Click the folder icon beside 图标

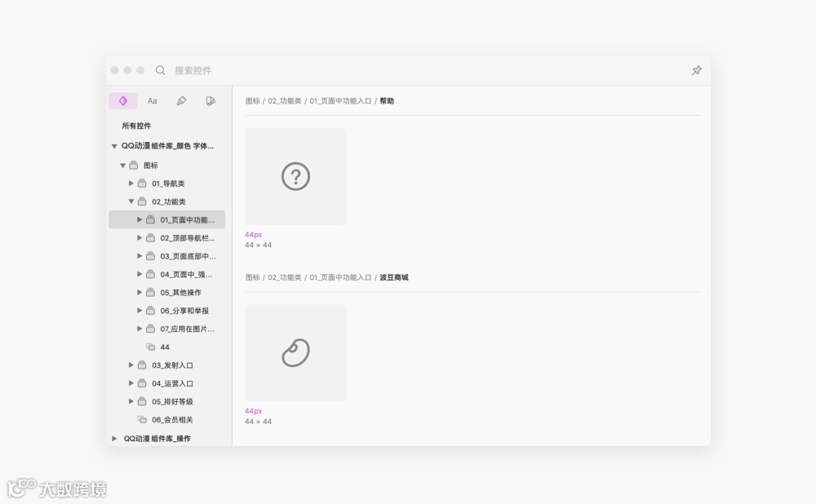134,166
